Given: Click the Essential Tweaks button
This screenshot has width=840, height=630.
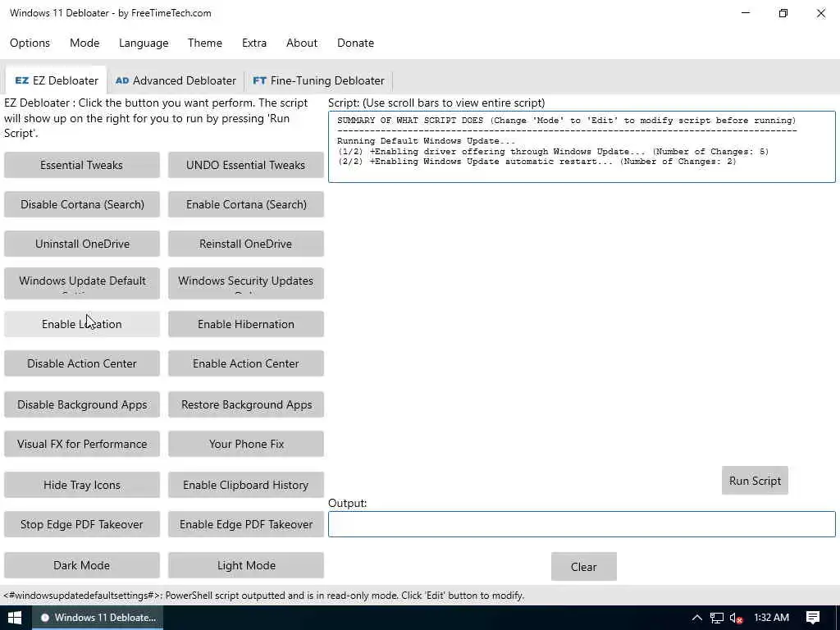Looking at the screenshot, I should (x=81, y=165).
